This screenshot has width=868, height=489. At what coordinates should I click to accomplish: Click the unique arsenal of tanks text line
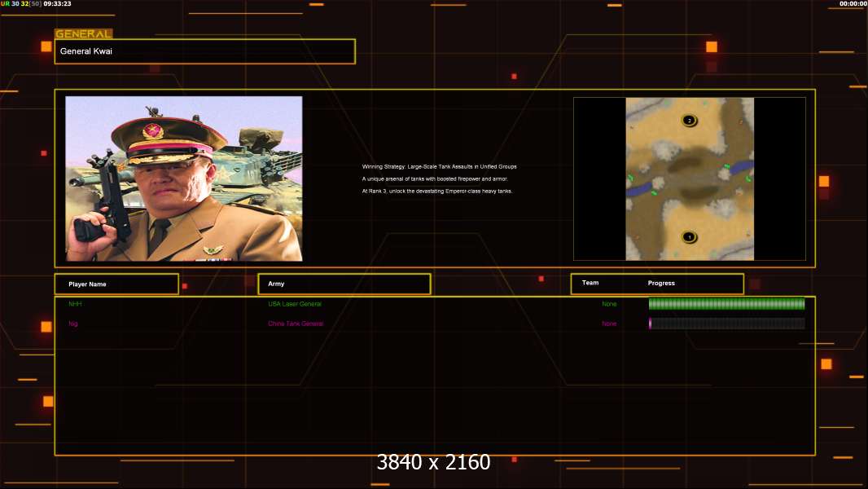tap(435, 178)
